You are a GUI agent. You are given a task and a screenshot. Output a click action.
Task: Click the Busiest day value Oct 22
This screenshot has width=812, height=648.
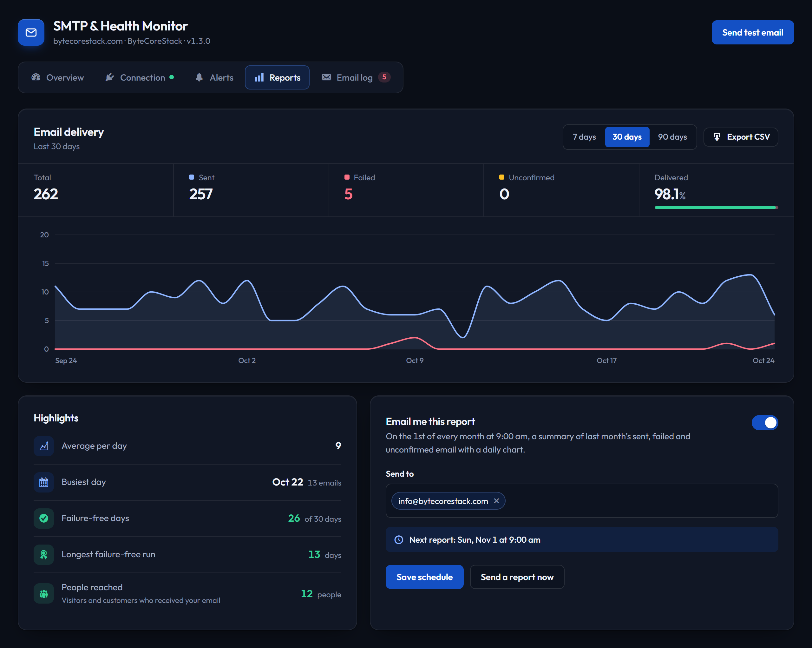288,482
